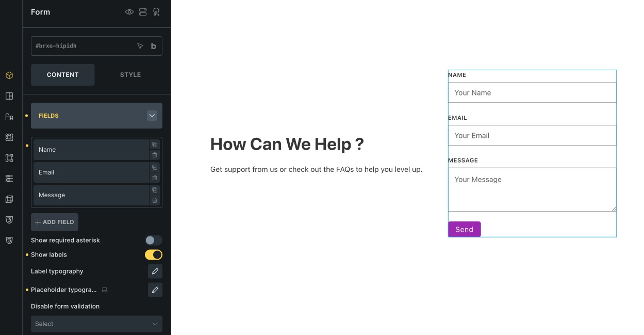Screen dimensions: 644x335
Task: Open element interactions settings icon
Action: pyautogui.click(x=156, y=11)
